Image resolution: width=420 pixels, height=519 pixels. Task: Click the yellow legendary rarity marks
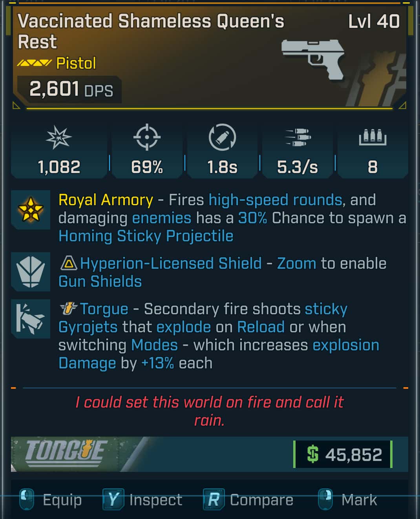point(34,63)
